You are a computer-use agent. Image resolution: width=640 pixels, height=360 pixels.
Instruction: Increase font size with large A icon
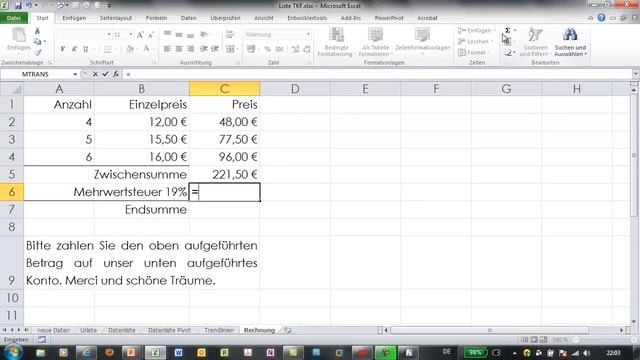coord(140,35)
